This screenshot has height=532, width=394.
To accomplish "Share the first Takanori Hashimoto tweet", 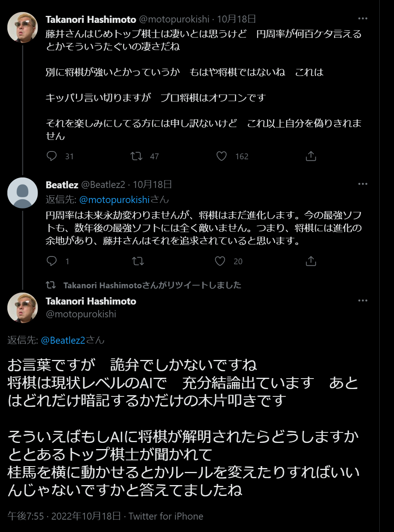I will click(311, 156).
